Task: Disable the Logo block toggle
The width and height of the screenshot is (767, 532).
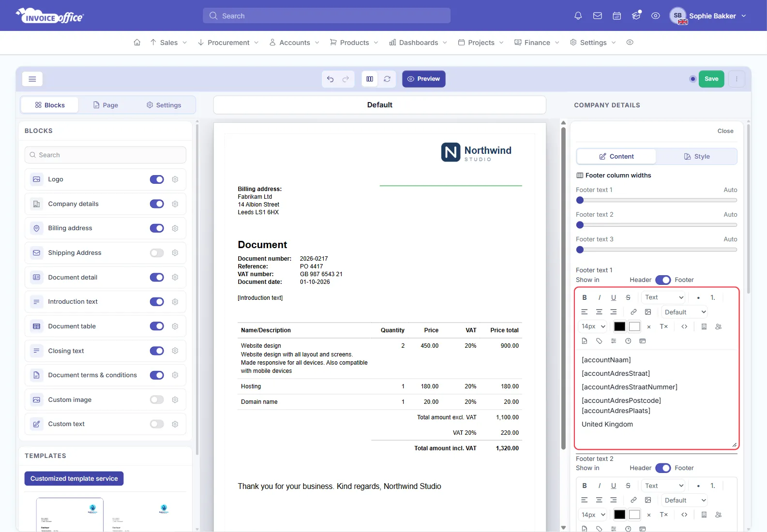Action: [157, 179]
